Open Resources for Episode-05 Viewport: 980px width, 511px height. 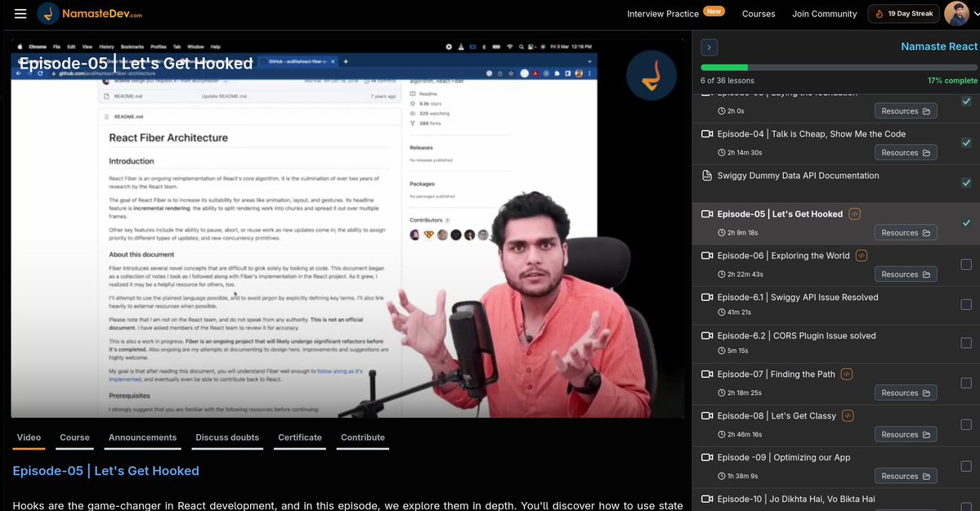(x=906, y=233)
